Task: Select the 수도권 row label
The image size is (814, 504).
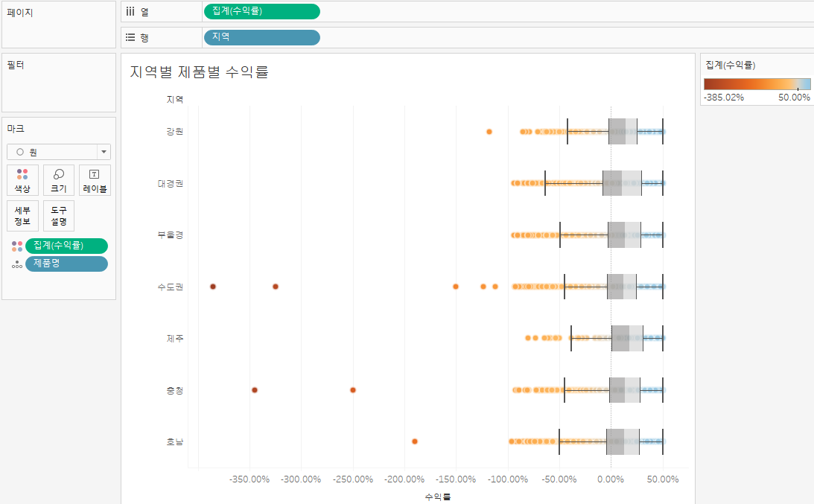Action: [171, 287]
